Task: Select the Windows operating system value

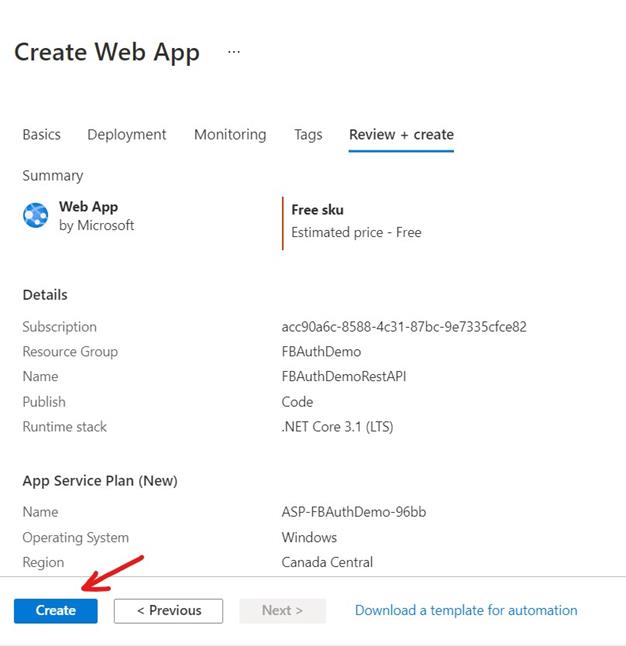Action: click(309, 537)
